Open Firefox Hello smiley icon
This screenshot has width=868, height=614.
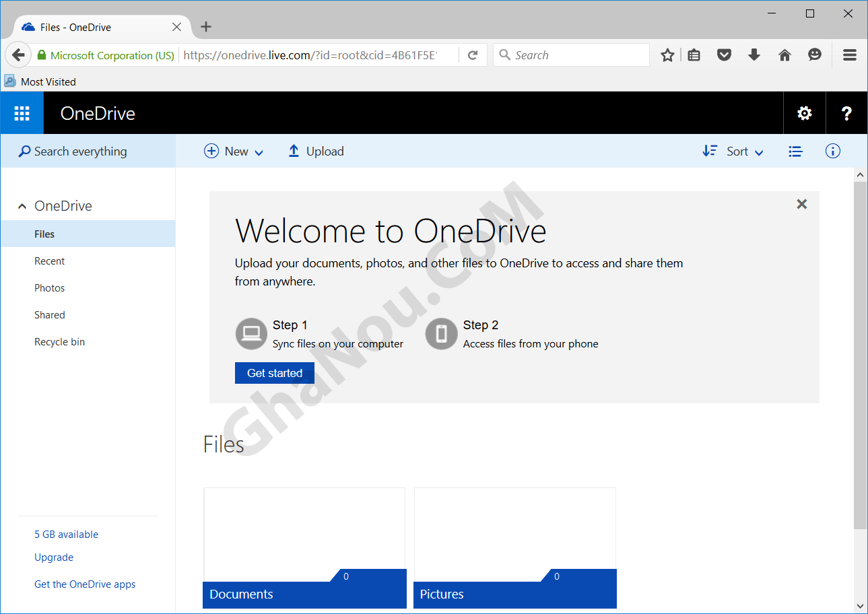click(815, 55)
